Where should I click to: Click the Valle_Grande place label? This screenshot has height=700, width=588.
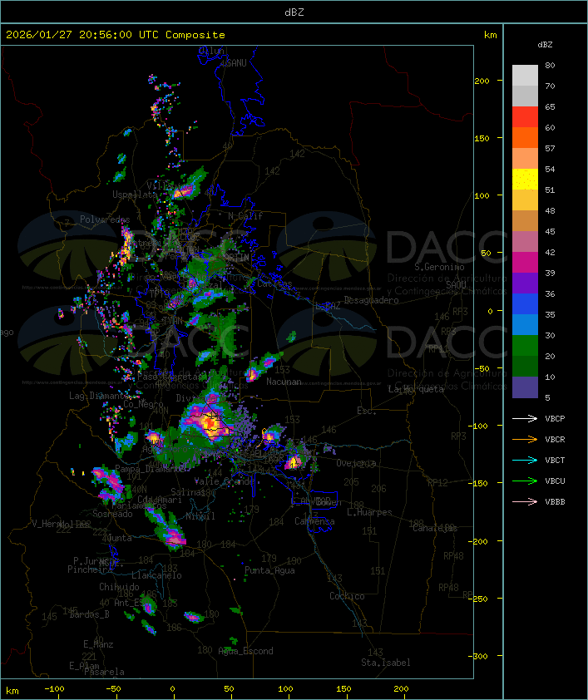224,481
